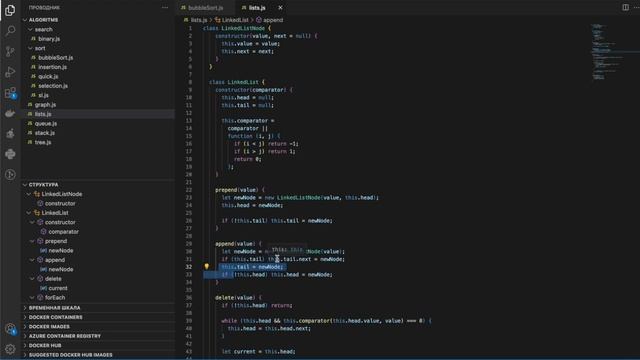
Task: Open the Explorer more actions ellipsis
Action: point(165,7)
